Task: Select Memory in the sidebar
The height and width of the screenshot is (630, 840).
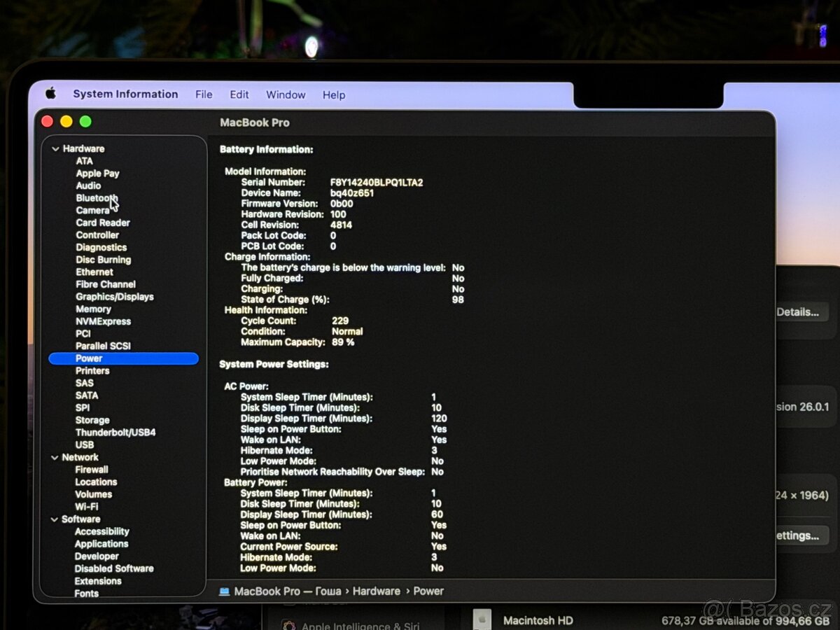Action: pyautogui.click(x=93, y=309)
